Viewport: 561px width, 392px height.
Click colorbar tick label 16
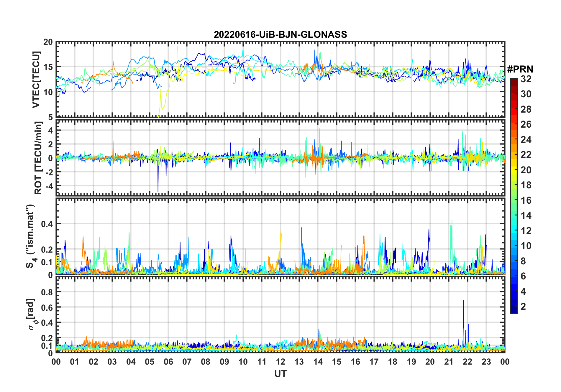526,200
